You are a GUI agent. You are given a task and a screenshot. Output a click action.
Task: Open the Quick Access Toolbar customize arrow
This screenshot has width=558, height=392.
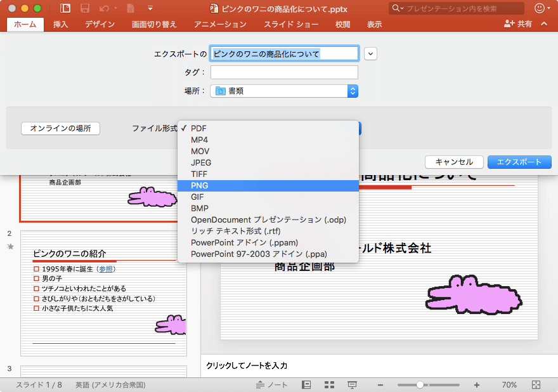(x=150, y=8)
